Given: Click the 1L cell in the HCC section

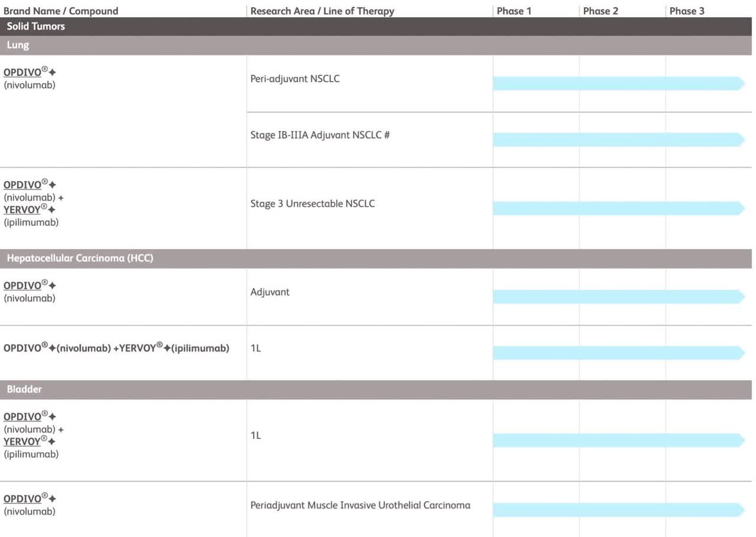Looking at the screenshot, I should point(256,348).
